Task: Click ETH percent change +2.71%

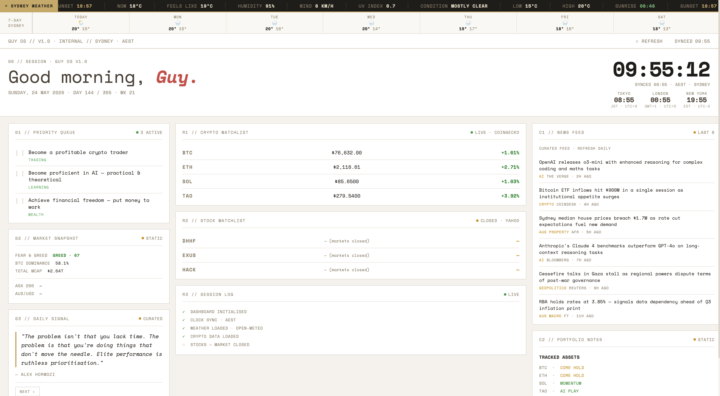Action: tap(510, 167)
